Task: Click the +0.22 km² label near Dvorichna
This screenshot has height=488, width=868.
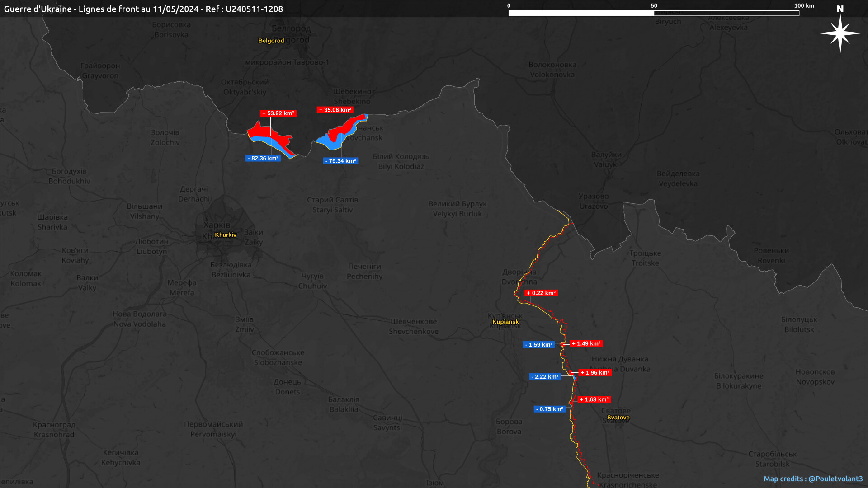Action: pos(541,293)
